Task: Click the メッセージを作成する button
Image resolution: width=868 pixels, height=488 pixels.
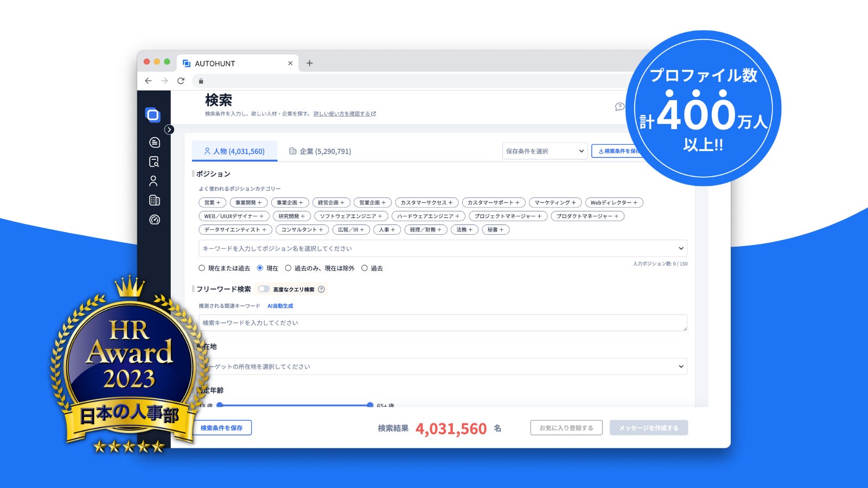Action: [x=649, y=428]
